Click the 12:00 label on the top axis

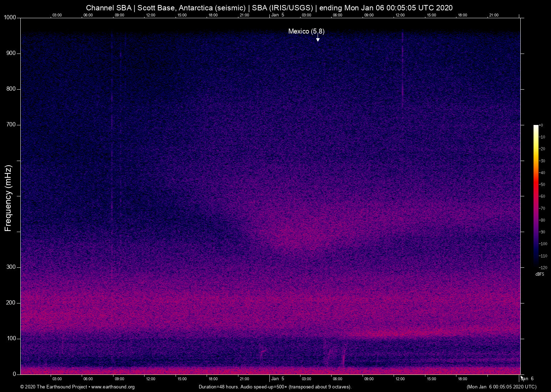click(x=151, y=15)
